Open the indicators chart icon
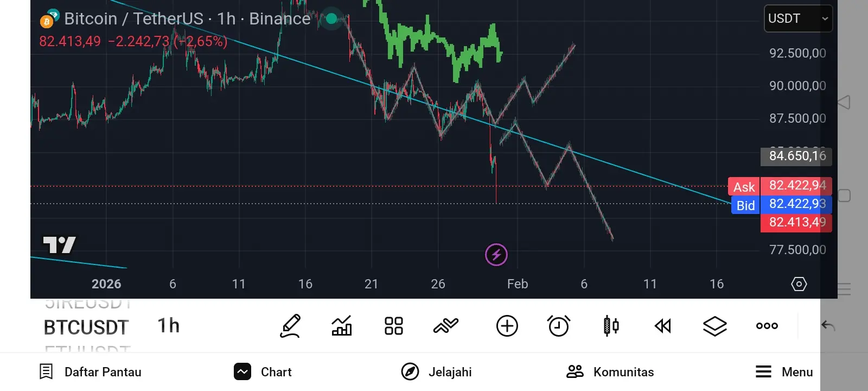The image size is (868, 391). click(x=342, y=326)
